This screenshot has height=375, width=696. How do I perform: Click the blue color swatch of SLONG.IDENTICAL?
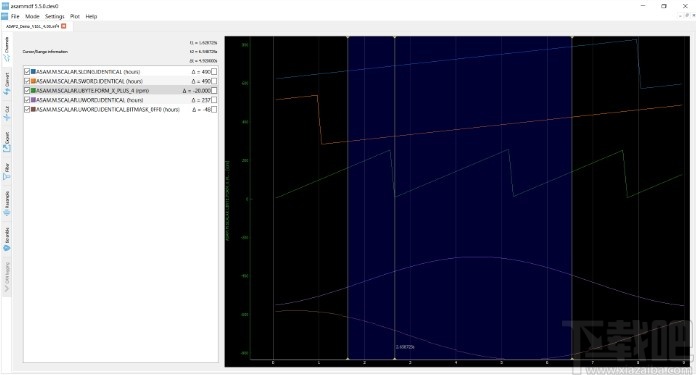click(33, 71)
